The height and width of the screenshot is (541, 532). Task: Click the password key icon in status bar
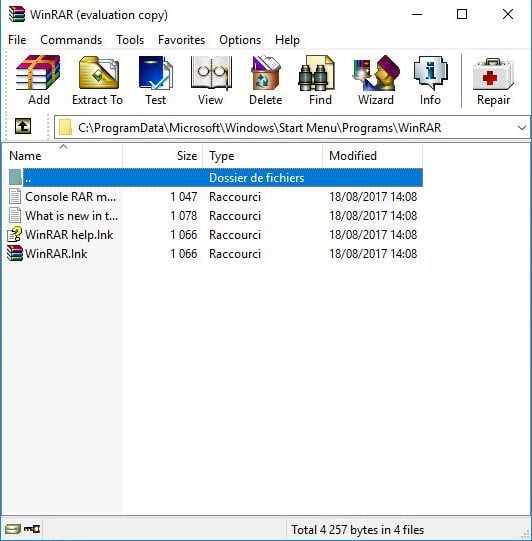pos(32,529)
